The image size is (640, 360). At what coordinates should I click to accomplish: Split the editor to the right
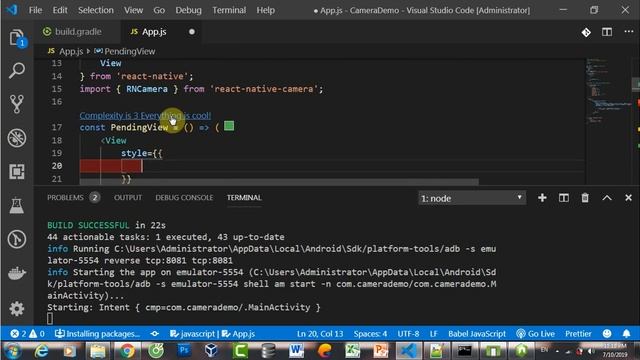[607, 32]
